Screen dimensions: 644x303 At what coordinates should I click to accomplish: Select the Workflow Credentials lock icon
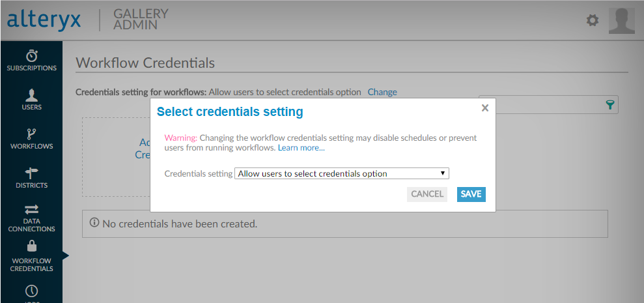point(31,246)
